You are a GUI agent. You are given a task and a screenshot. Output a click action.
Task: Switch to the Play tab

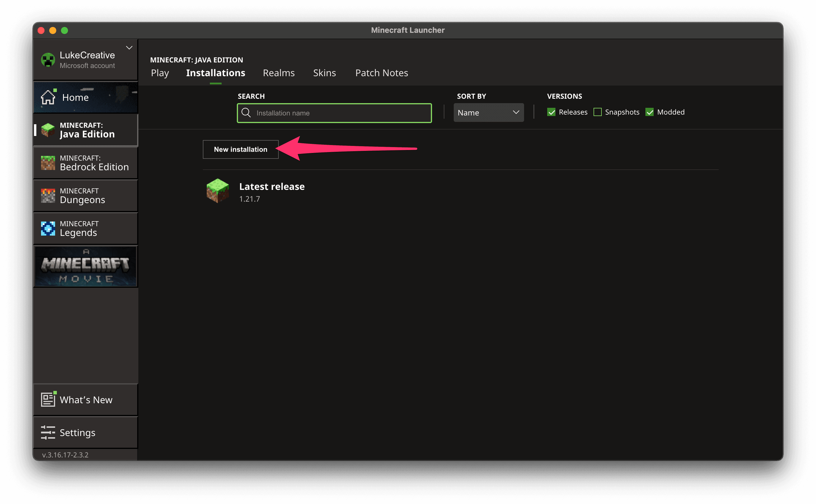[x=160, y=73]
